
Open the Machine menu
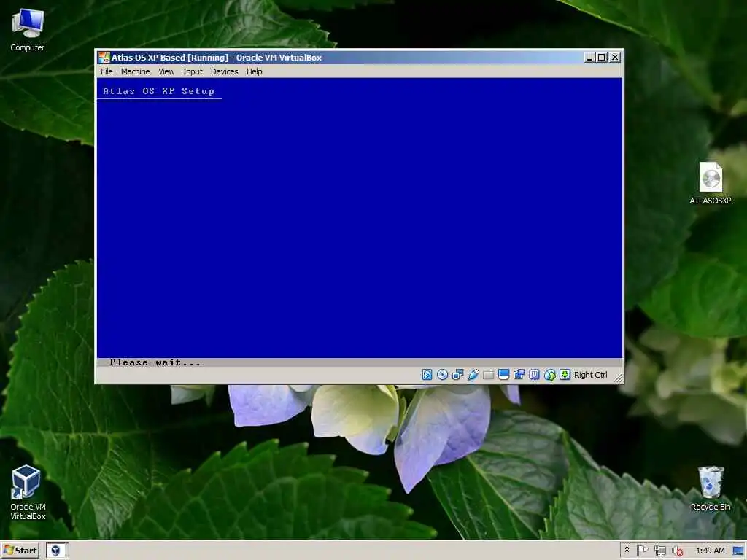pyautogui.click(x=135, y=71)
